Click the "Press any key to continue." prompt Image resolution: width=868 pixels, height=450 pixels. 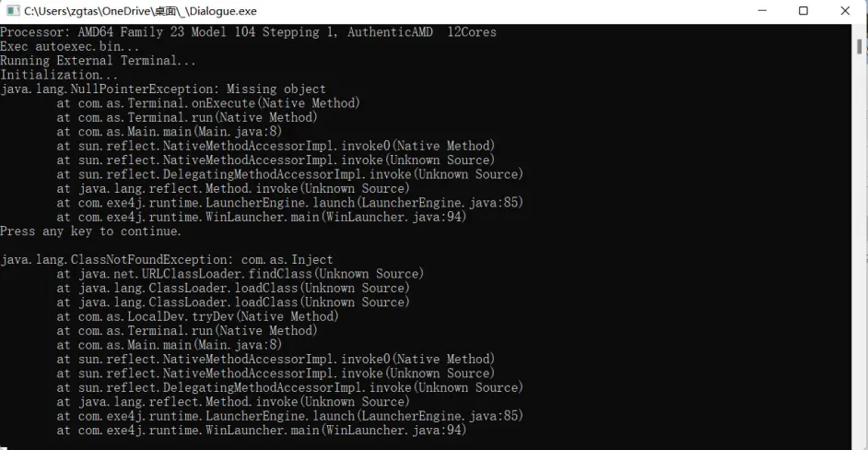point(91,231)
